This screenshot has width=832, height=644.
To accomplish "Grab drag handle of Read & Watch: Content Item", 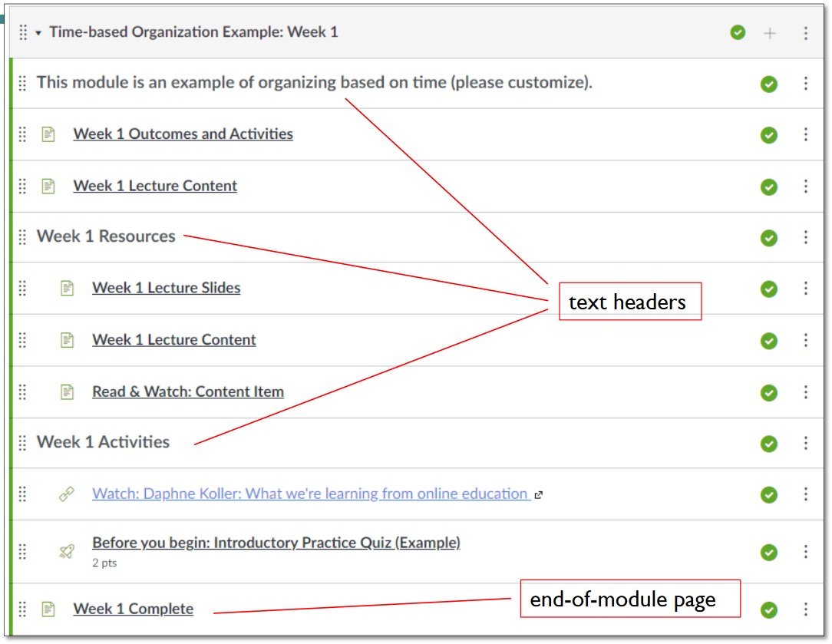I will pyautogui.click(x=22, y=392).
